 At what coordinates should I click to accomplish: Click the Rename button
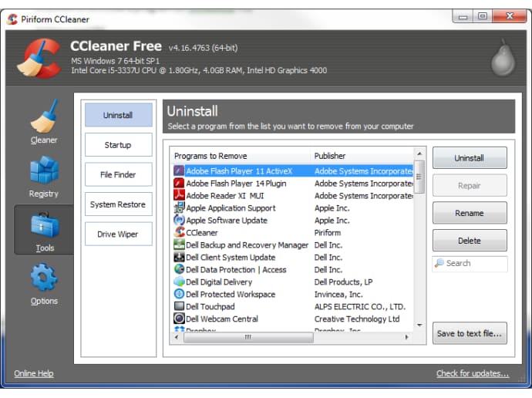[x=469, y=213]
